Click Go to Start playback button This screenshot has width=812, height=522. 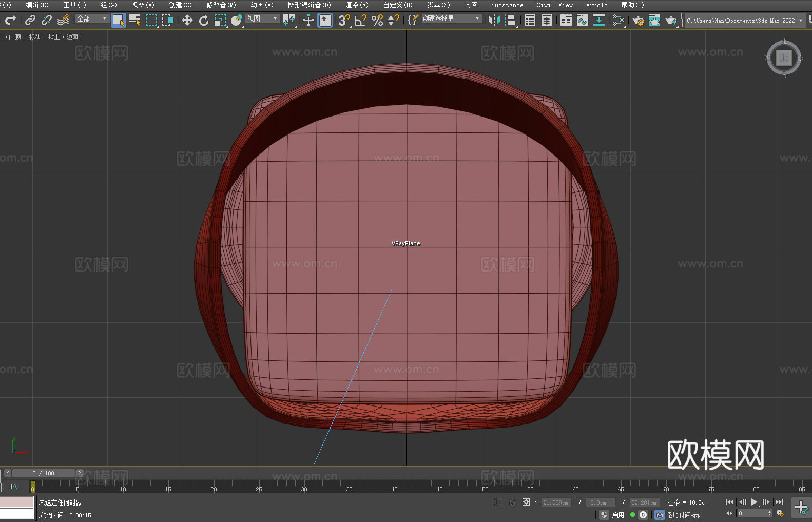pyautogui.click(x=729, y=502)
